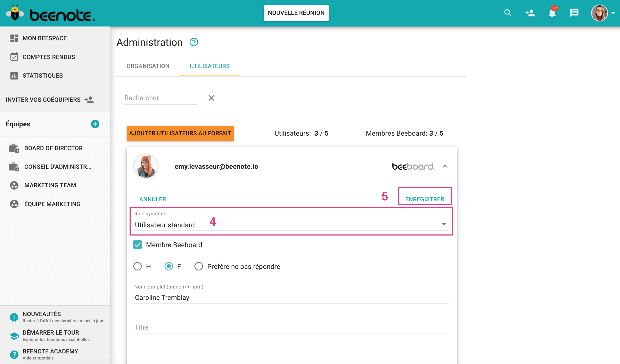Select the H gender radio button
This screenshot has height=364, width=620.
[x=138, y=266]
